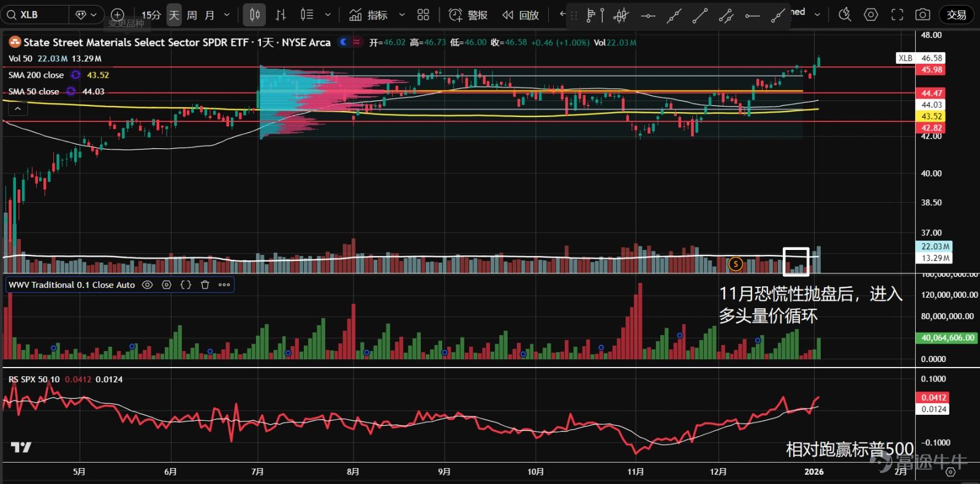Create a 警报 alert
The width and height of the screenshot is (980, 484).
coord(469,15)
